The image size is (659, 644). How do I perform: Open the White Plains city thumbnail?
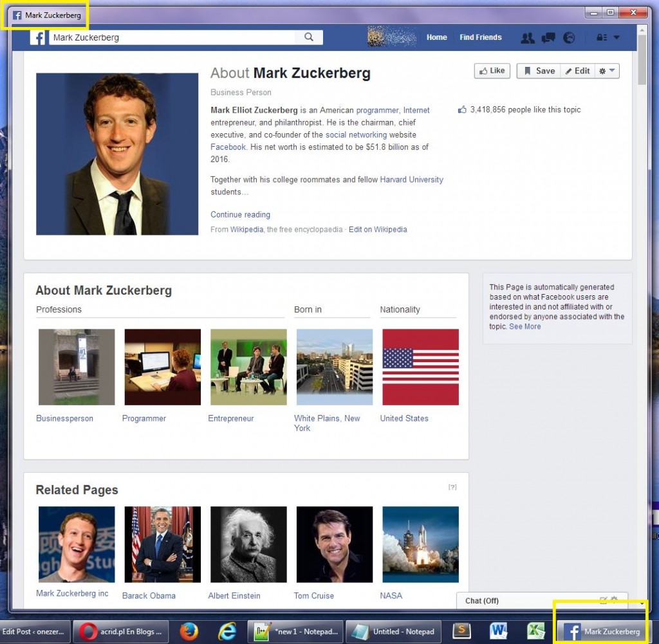point(335,367)
